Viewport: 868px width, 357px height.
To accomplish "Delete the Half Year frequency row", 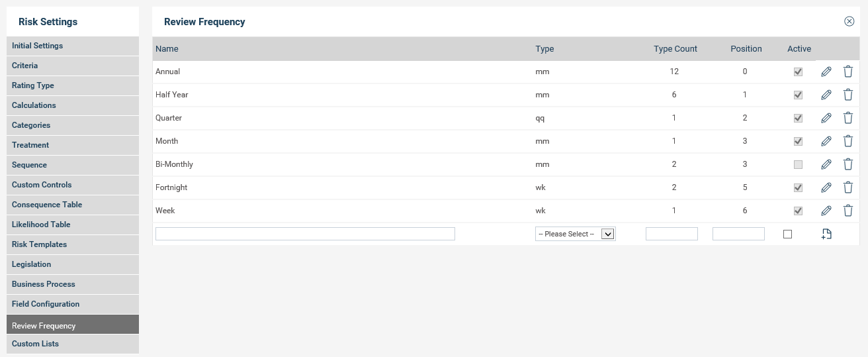I will coord(847,95).
